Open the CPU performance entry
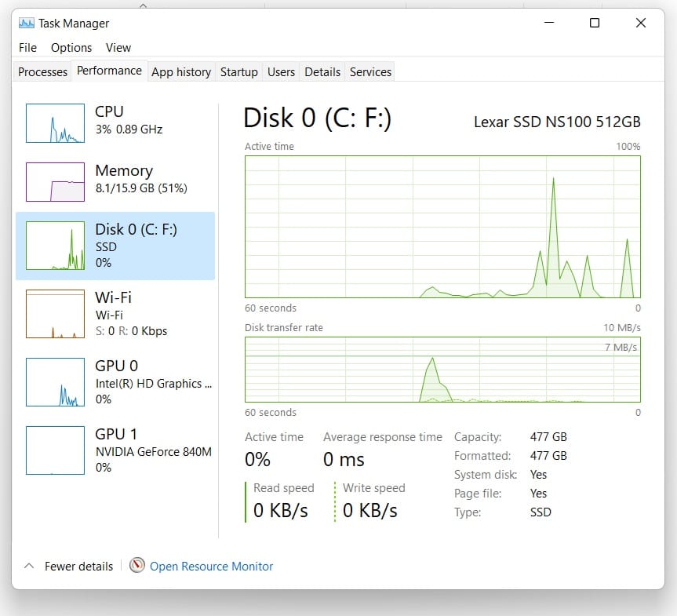677x616 pixels. 115,123
